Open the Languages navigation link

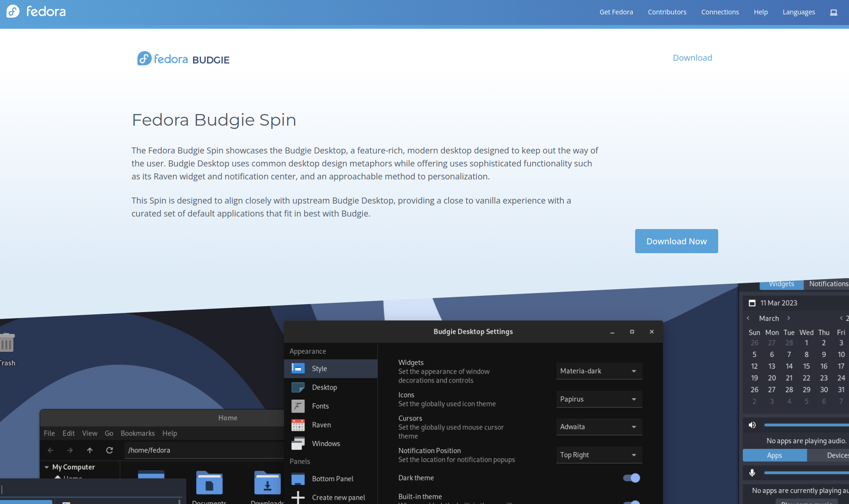click(798, 12)
